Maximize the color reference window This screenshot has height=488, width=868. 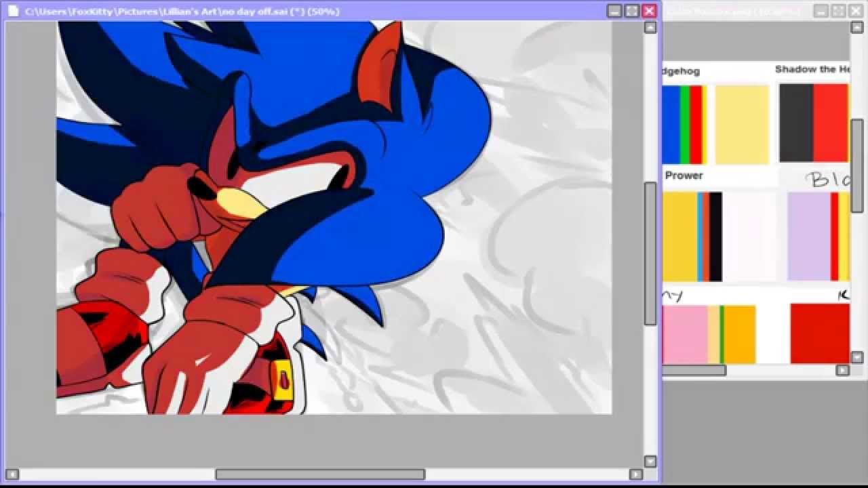[x=839, y=11]
